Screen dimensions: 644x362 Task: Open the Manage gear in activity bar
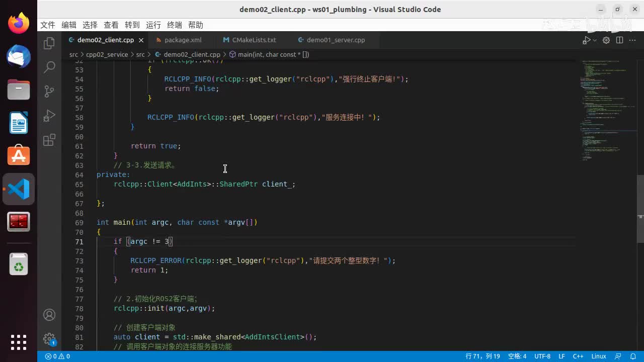[x=49, y=339]
